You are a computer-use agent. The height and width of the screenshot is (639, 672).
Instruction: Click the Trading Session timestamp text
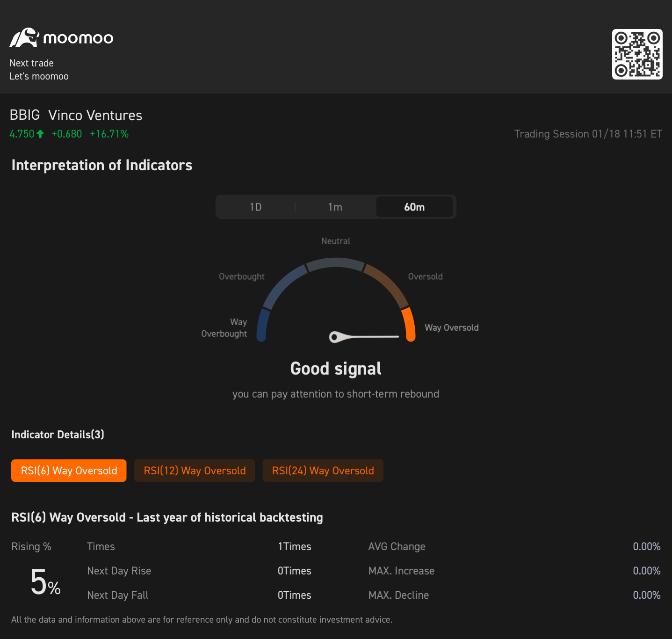[588, 134]
